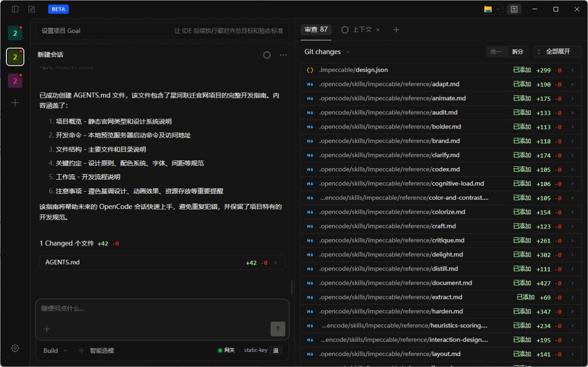Click the BETA badge
The height and width of the screenshot is (367, 588).
coord(58,9)
